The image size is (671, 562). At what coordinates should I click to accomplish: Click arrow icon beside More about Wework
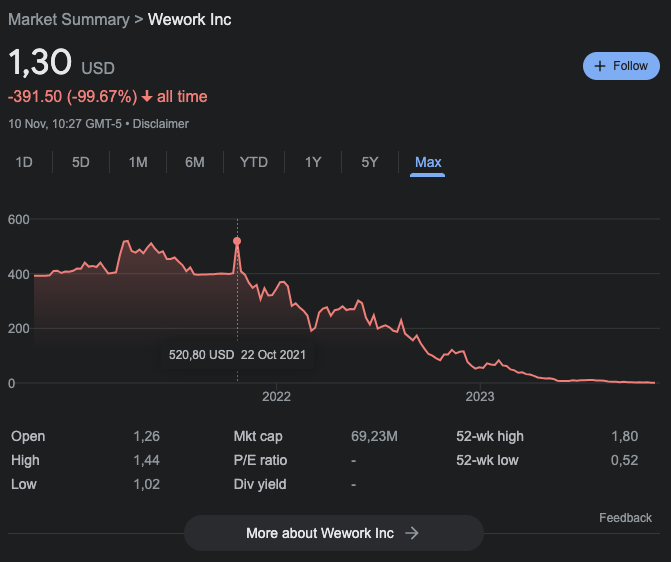tap(411, 533)
